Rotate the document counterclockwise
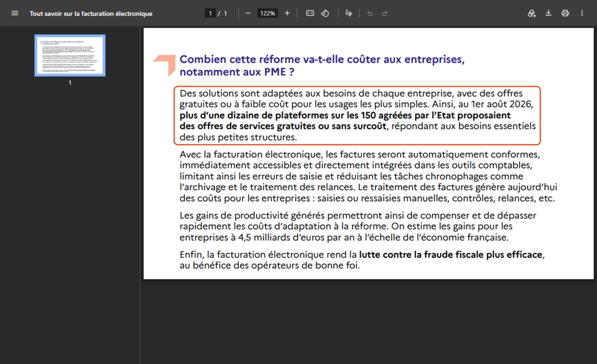Viewport: 597px width, 364px height. tap(325, 13)
